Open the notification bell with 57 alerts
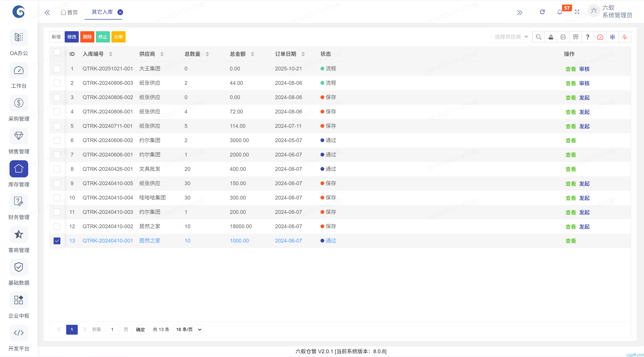 tap(559, 12)
